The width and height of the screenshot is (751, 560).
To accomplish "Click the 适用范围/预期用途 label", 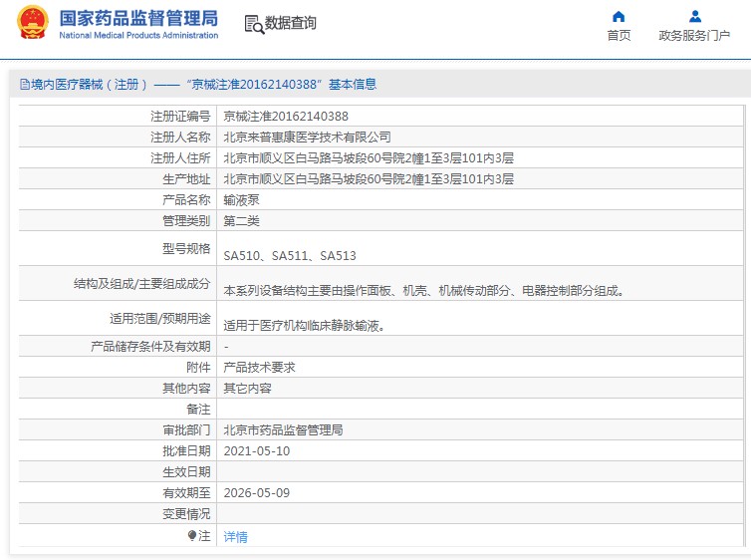I will coord(160,319).
